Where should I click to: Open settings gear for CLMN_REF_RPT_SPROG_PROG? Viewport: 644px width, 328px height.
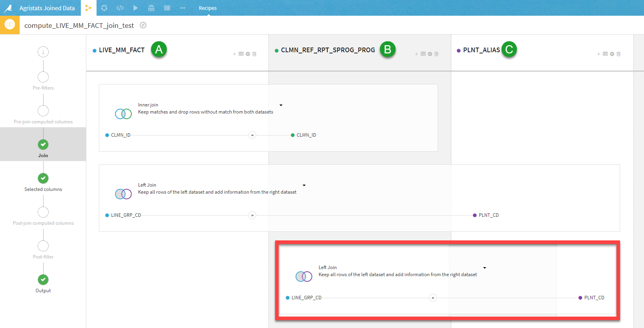(x=430, y=54)
